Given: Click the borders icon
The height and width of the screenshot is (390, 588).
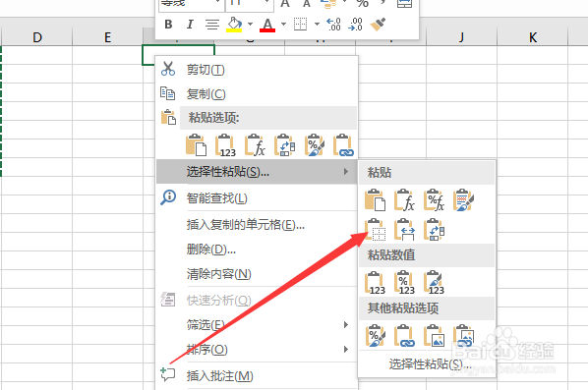Looking at the screenshot, I should pos(300,25).
